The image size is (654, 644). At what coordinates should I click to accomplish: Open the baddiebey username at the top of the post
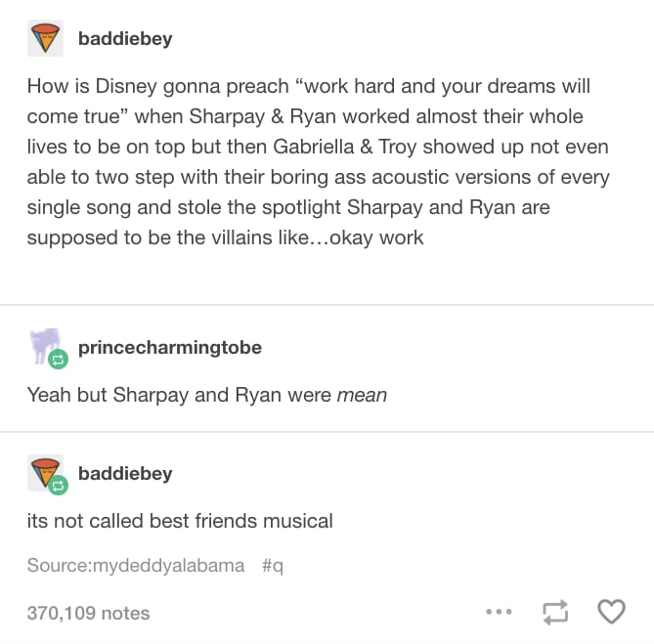coord(125,39)
